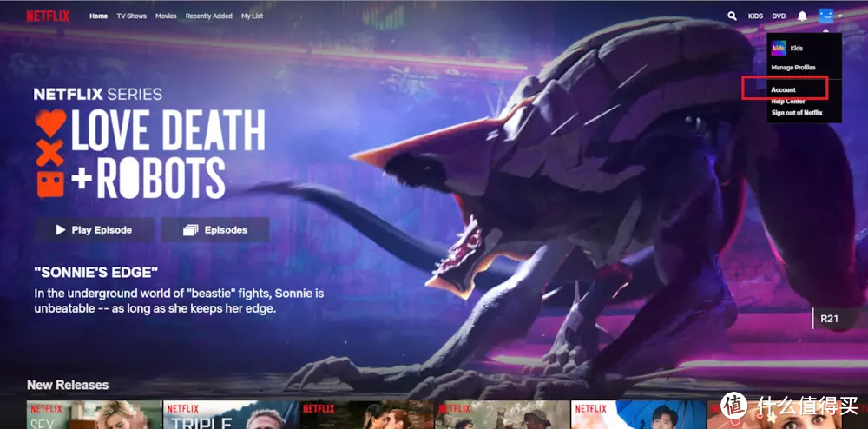Open the thumbnail with blue umbrella
The image size is (868, 429).
[639, 414]
